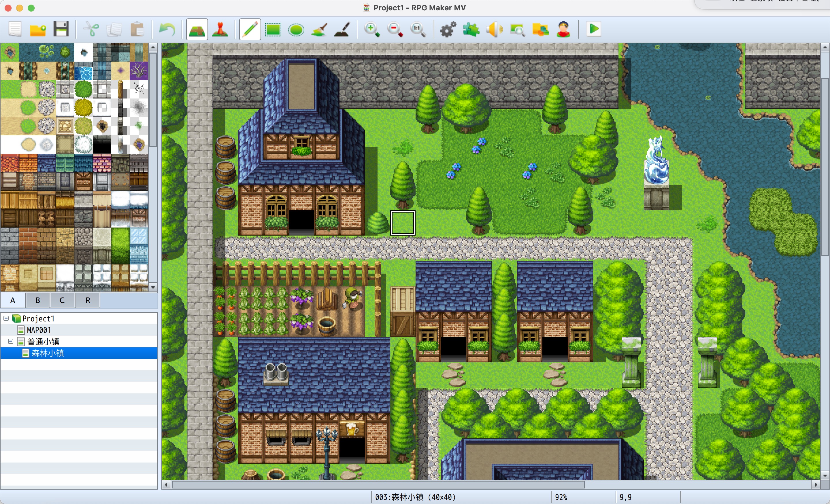Viewport: 830px width, 504px height.
Task: Switch to Map editing mode
Action: coord(197,29)
